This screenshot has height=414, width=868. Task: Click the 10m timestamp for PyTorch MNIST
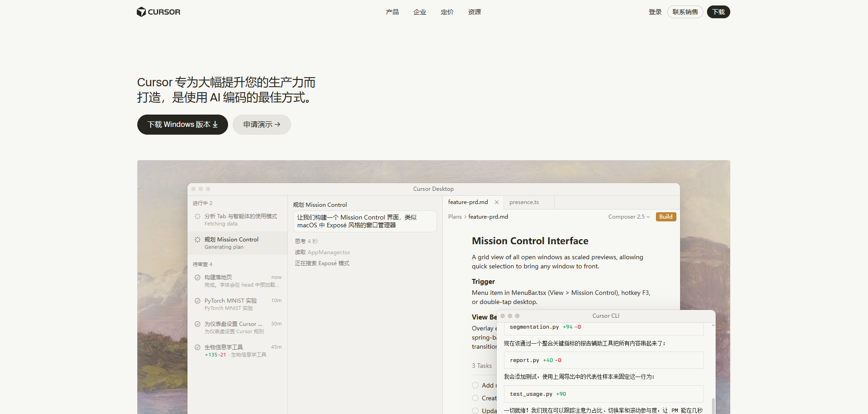[276, 300]
